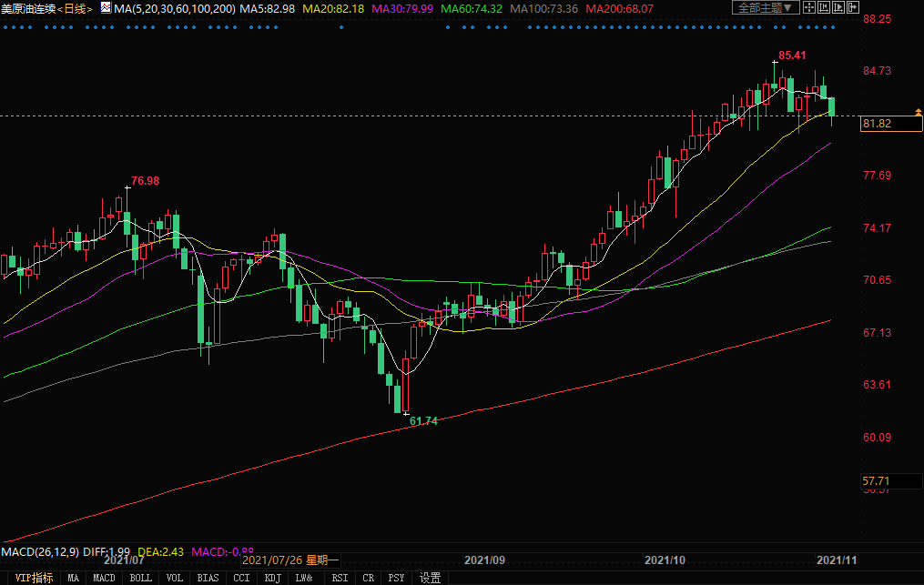Click the crosshair cursor icon in top toolbar
This screenshot has height=585, width=924.
click(x=810, y=7)
